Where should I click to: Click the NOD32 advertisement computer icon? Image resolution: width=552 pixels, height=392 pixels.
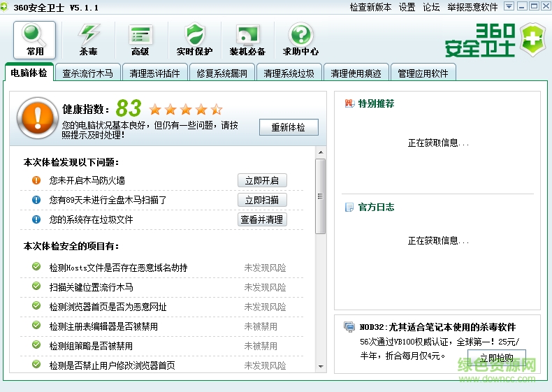(x=349, y=327)
